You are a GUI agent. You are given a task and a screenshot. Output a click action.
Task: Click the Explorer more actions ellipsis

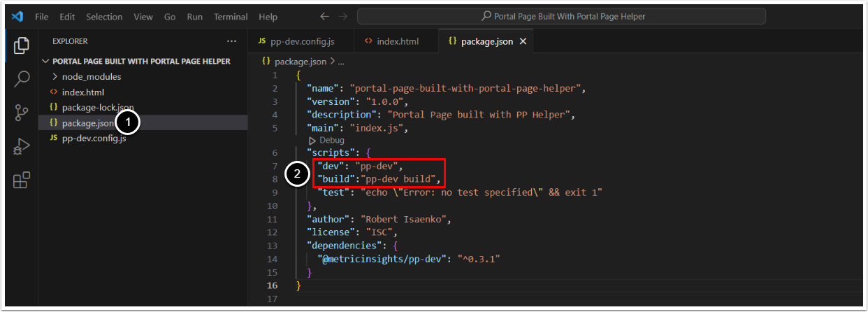(232, 41)
